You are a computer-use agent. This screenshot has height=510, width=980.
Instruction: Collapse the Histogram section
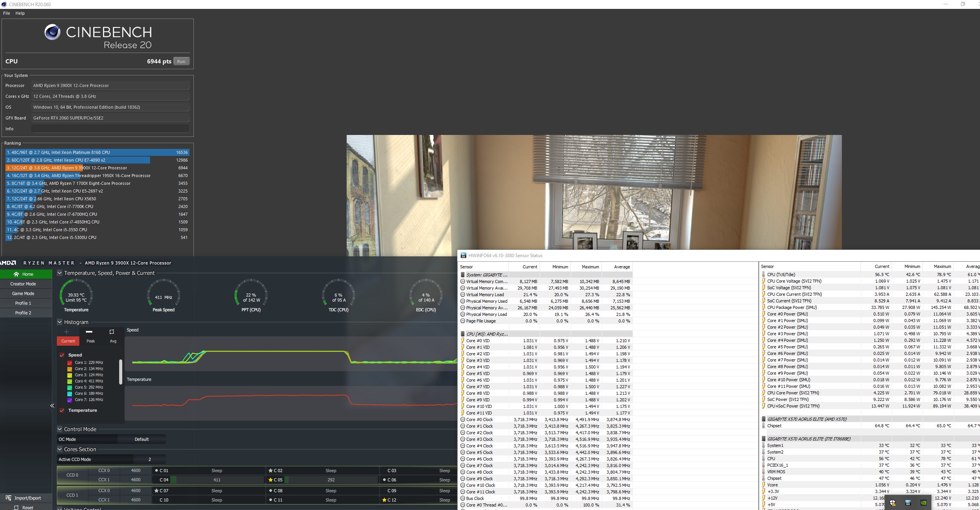(x=60, y=322)
